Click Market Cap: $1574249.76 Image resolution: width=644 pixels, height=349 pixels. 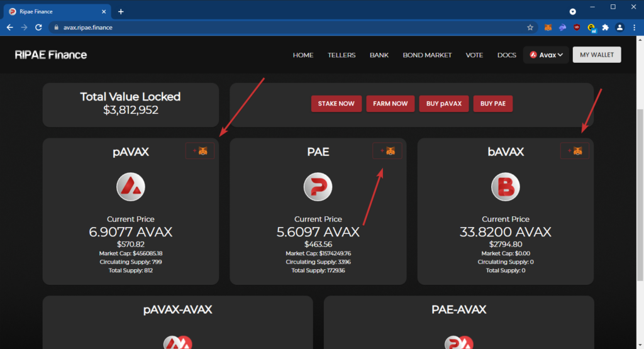pyautogui.click(x=318, y=253)
